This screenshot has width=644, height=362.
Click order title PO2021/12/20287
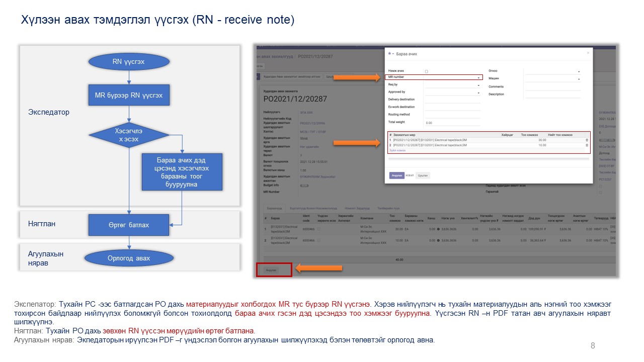pos(295,99)
